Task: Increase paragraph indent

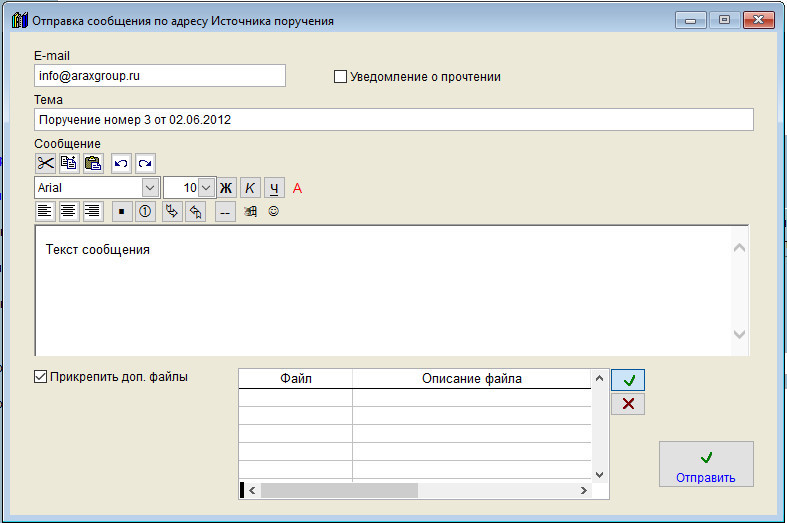Action: [x=172, y=211]
